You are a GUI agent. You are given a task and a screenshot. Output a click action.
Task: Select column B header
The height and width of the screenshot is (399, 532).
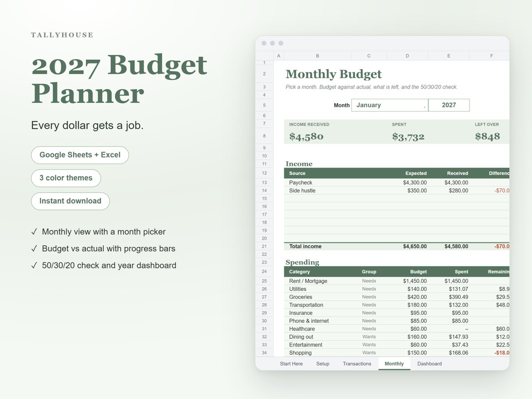coord(317,56)
